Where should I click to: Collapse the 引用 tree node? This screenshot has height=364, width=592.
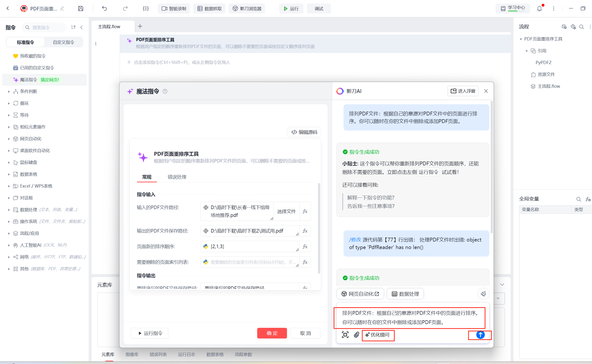(526, 51)
